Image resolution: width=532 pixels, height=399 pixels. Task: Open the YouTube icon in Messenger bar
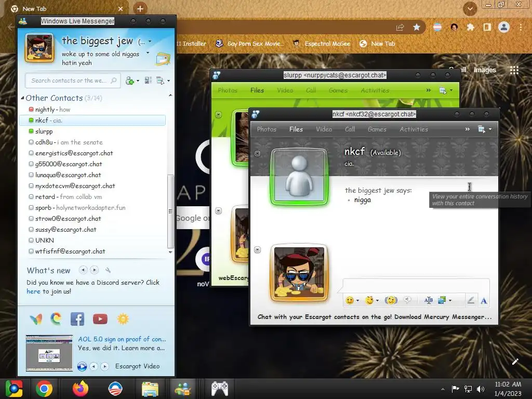click(100, 319)
